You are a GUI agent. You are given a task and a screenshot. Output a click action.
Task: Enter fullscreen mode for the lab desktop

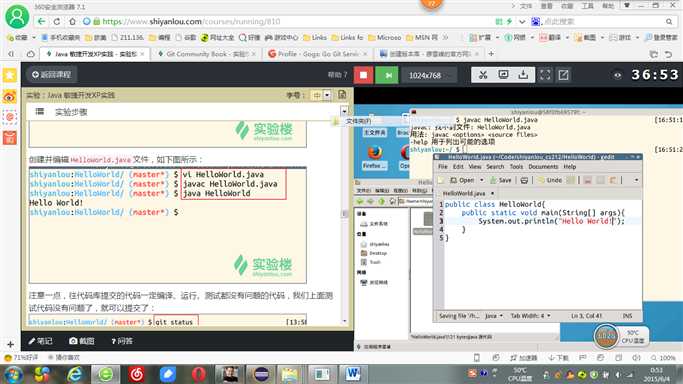coord(545,75)
